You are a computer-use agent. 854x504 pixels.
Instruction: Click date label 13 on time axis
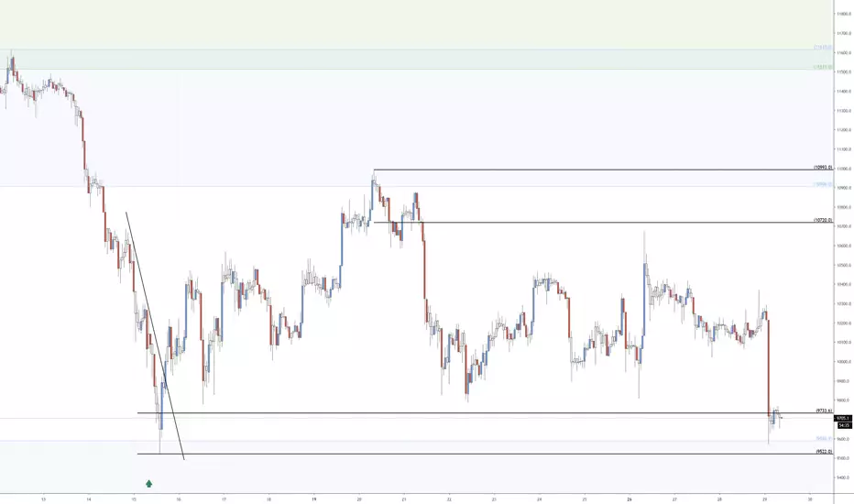[44, 499]
